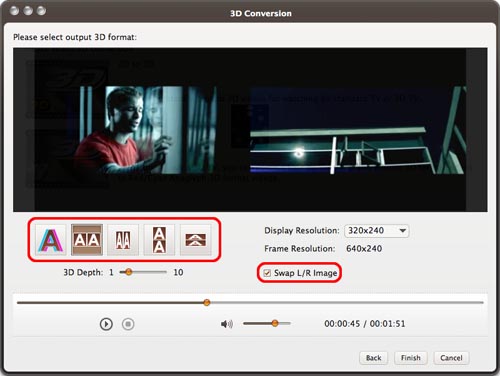Adjust the volume slider
500x376 pixels.
pos(275,323)
